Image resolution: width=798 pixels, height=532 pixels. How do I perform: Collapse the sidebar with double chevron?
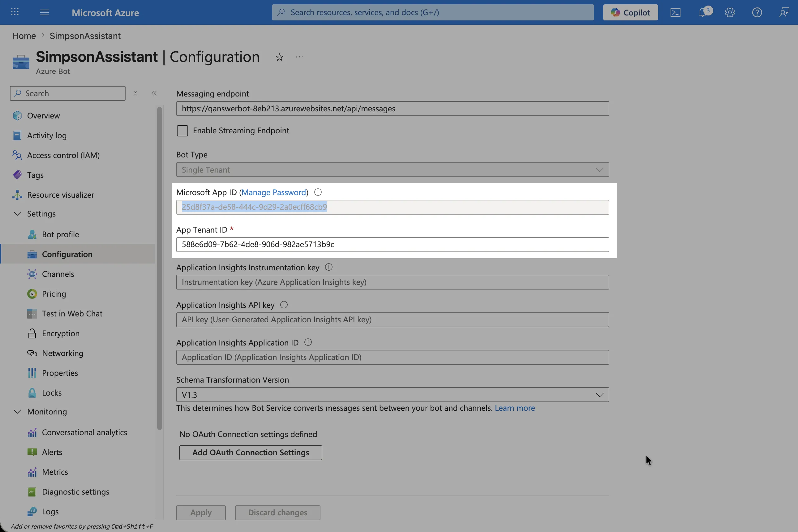pos(154,93)
